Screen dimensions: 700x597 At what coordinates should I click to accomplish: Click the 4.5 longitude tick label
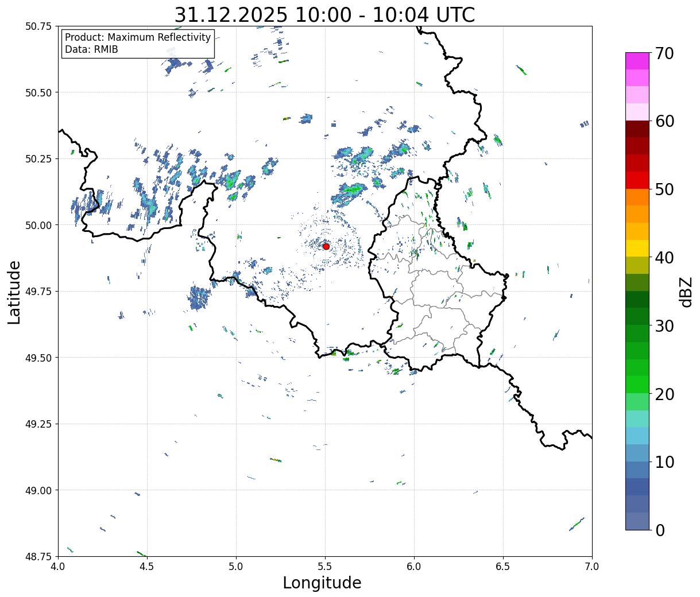(x=147, y=566)
